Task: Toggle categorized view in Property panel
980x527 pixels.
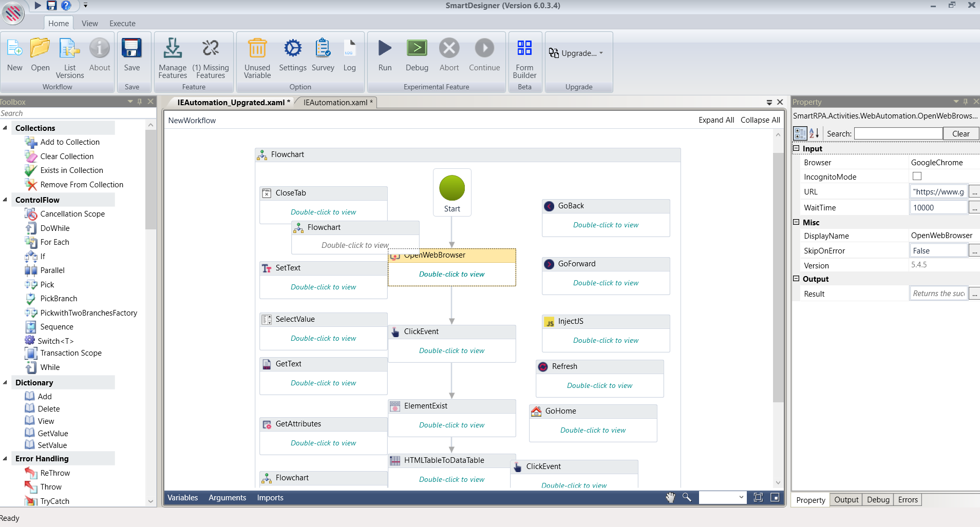Action: click(x=800, y=133)
